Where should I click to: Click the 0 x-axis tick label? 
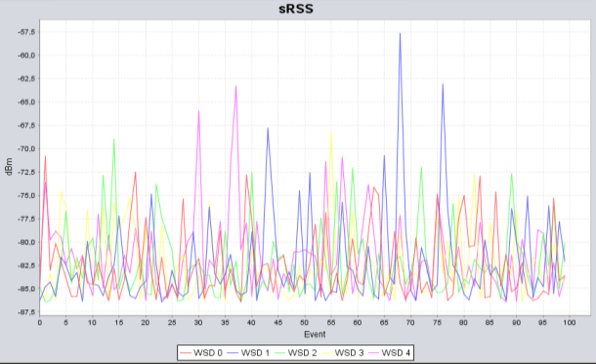click(x=39, y=323)
